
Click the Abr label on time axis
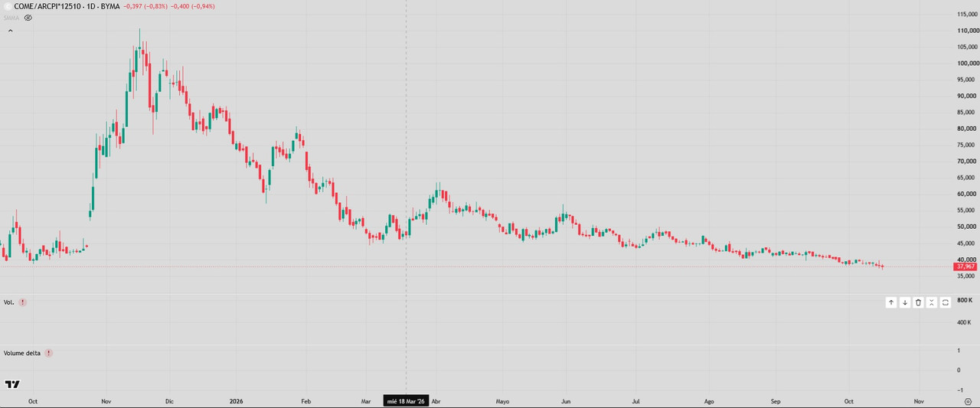tap(436, 400)
